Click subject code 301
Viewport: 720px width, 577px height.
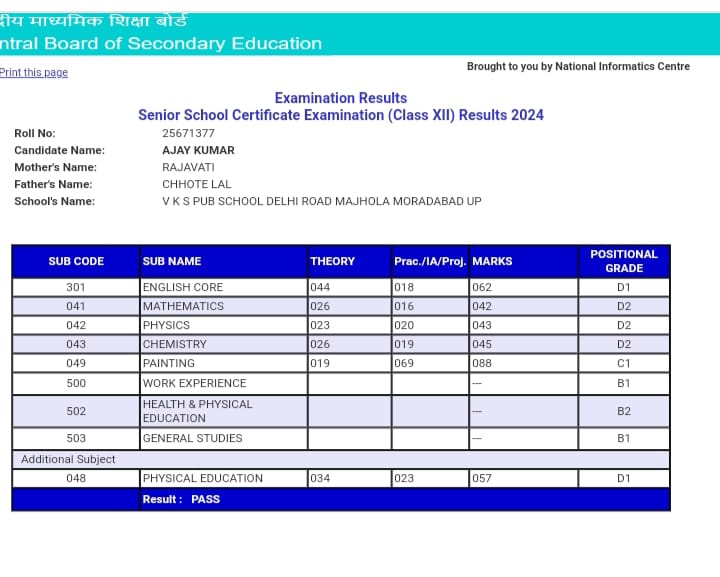pyautogui.click(x=76, y=287)
